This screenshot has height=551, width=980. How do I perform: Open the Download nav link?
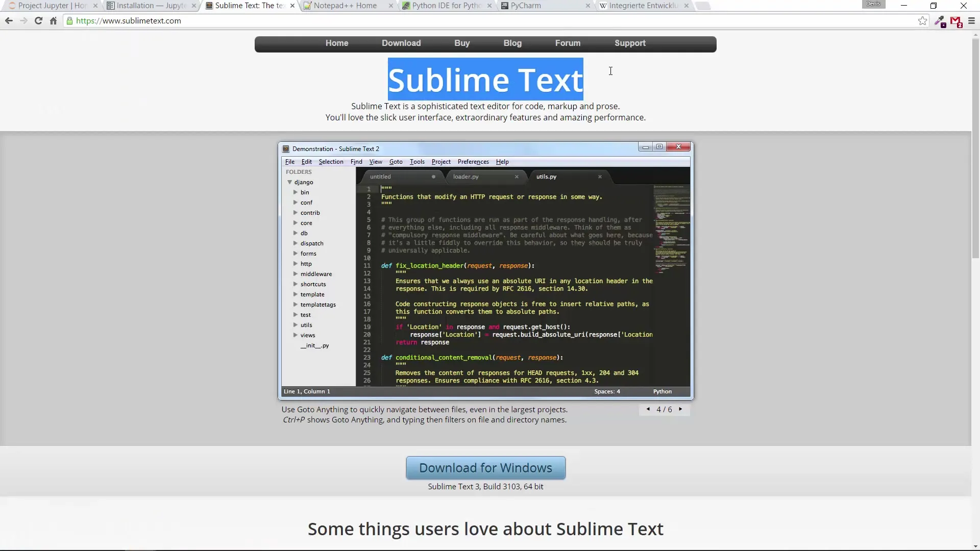(x=401, y=43)
